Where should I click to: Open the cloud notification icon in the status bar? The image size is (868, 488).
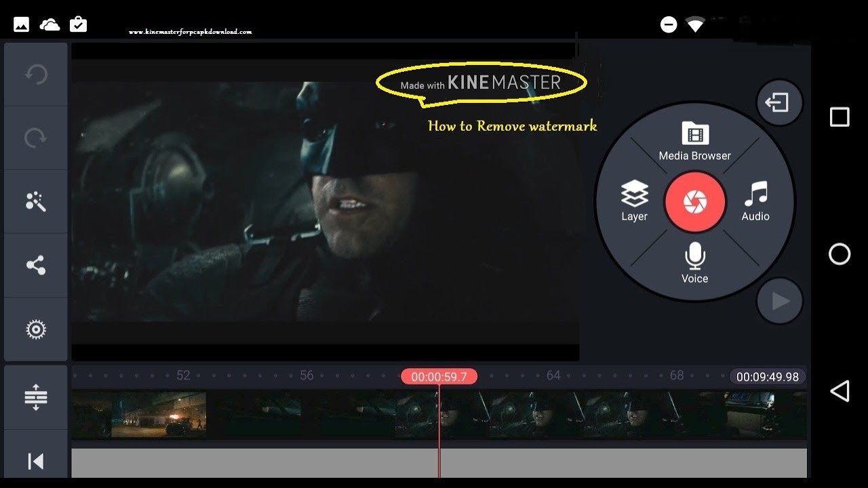(50, 25)
